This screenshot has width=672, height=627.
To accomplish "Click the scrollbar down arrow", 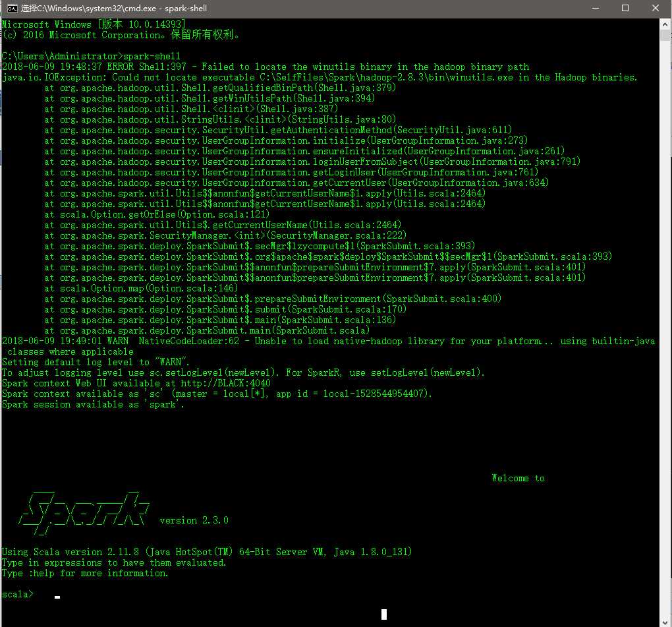I will pyautogui.click(x=665, y=622).
